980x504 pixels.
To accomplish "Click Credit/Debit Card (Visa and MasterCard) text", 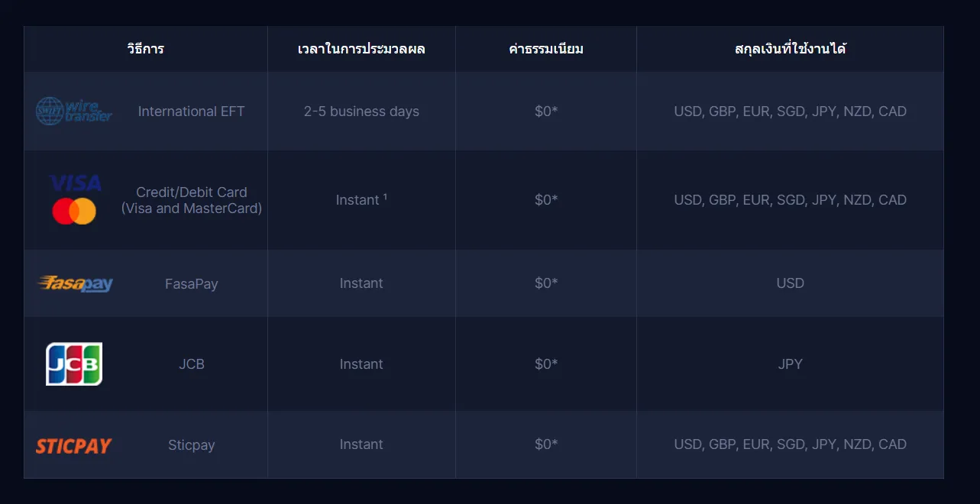I will coord(191,200).
